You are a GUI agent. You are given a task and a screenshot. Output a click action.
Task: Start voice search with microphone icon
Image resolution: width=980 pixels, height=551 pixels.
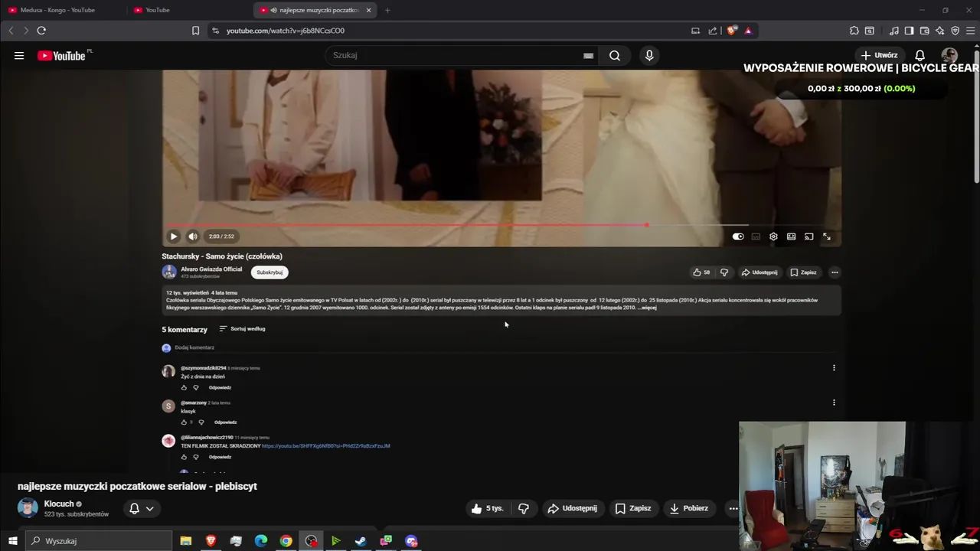pos(649,55)
